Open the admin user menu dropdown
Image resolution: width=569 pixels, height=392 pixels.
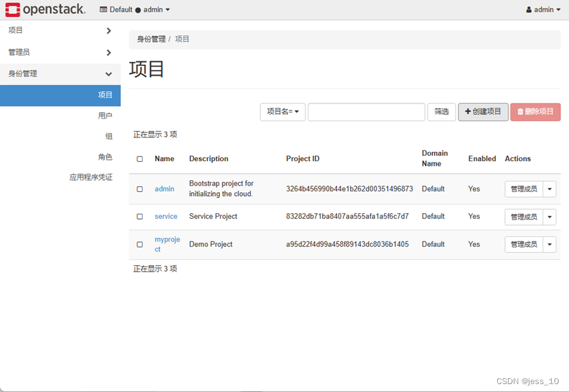[x=543, y=10]
